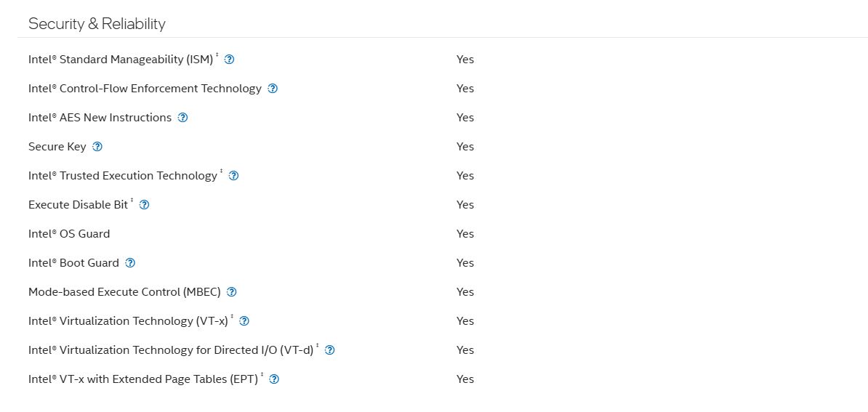The image size is (868, 412).
Task: Show Execute Disable Bit info icon
Action: pos(145,205)
